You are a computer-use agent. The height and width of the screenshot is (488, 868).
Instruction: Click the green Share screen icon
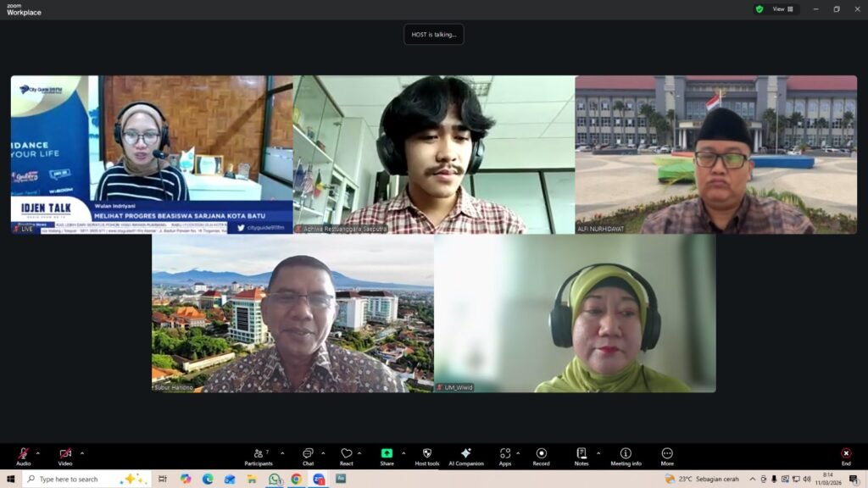tap(387, 454)
